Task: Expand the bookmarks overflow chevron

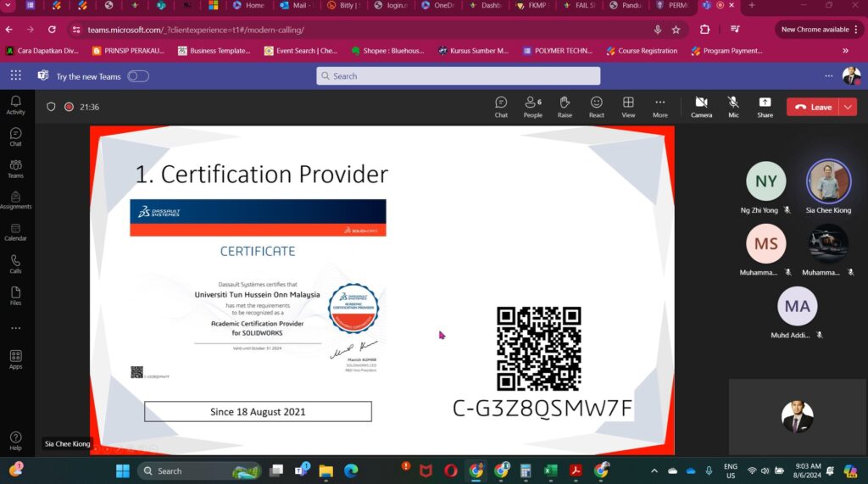Action: (845, 50)
